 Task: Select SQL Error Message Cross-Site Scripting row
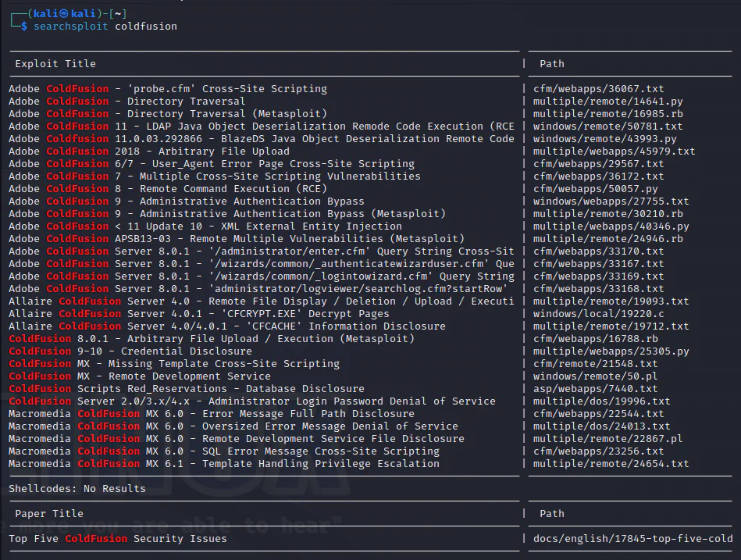[x=224, y=451]
